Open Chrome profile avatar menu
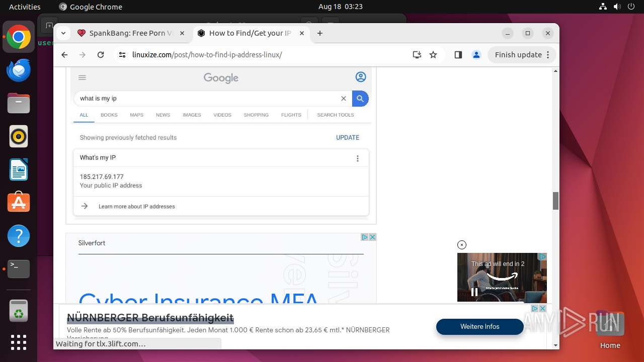 click(x=476, y=55)
